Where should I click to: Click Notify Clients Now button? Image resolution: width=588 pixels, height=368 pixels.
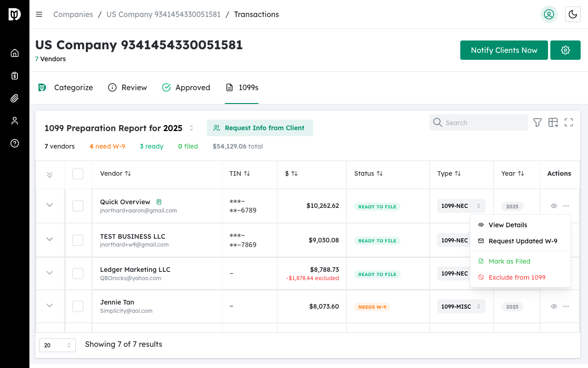(504, 50)
